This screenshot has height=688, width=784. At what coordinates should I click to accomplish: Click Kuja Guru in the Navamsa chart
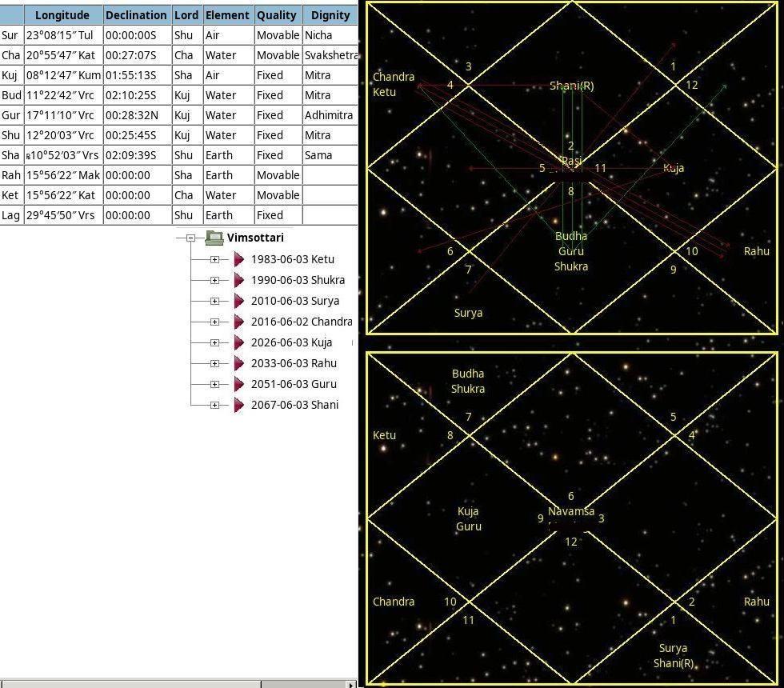click(468, 518)
